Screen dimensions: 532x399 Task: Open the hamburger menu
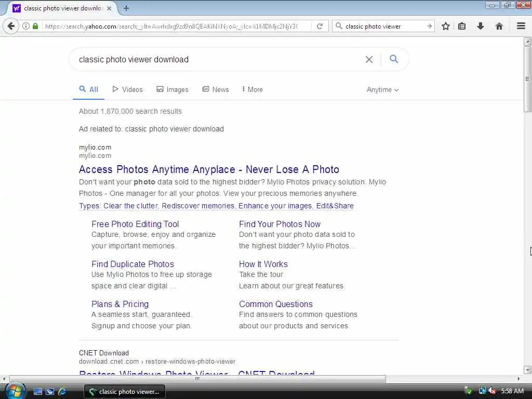tap(521, 26)
